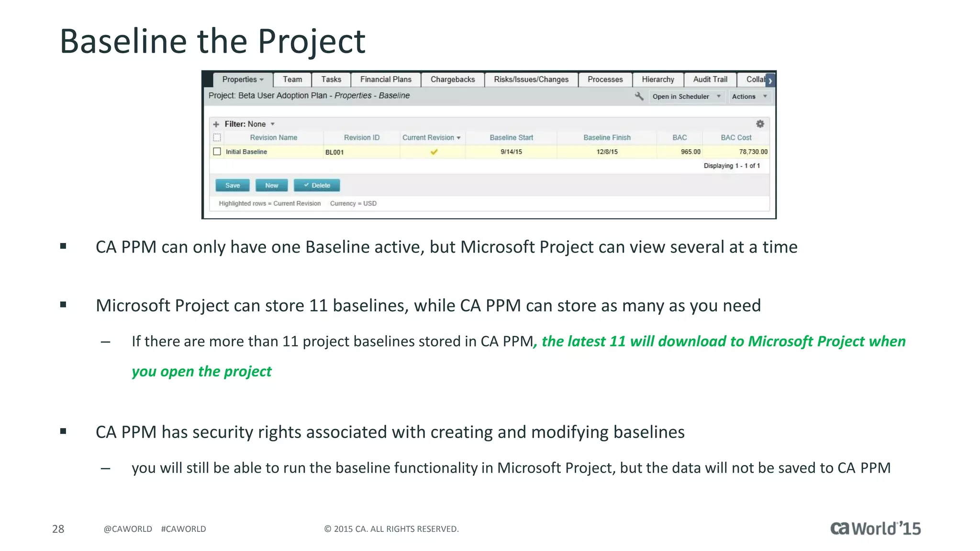Click the New baseline button

[x=272, y=186]
